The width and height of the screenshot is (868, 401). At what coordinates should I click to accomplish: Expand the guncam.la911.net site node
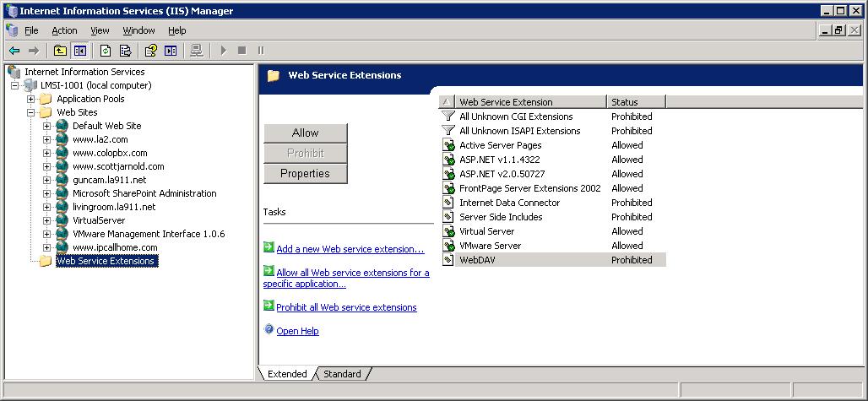pyautogui.click(x=46, y=181)
